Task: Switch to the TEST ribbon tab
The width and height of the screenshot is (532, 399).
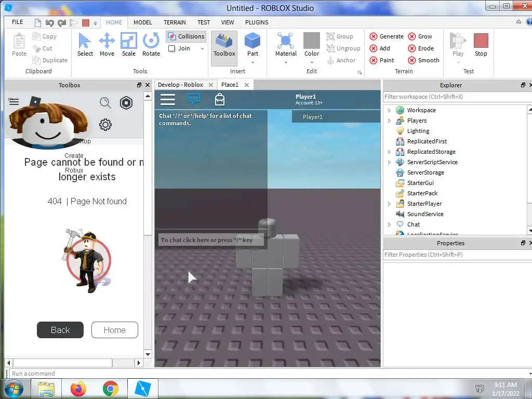Action: [204, 22]
